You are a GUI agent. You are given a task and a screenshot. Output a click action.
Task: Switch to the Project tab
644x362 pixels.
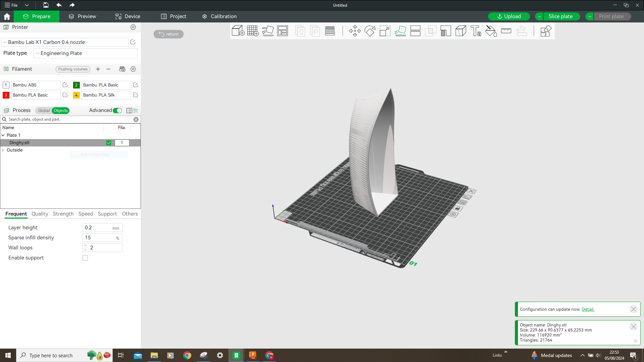(174, 16)
